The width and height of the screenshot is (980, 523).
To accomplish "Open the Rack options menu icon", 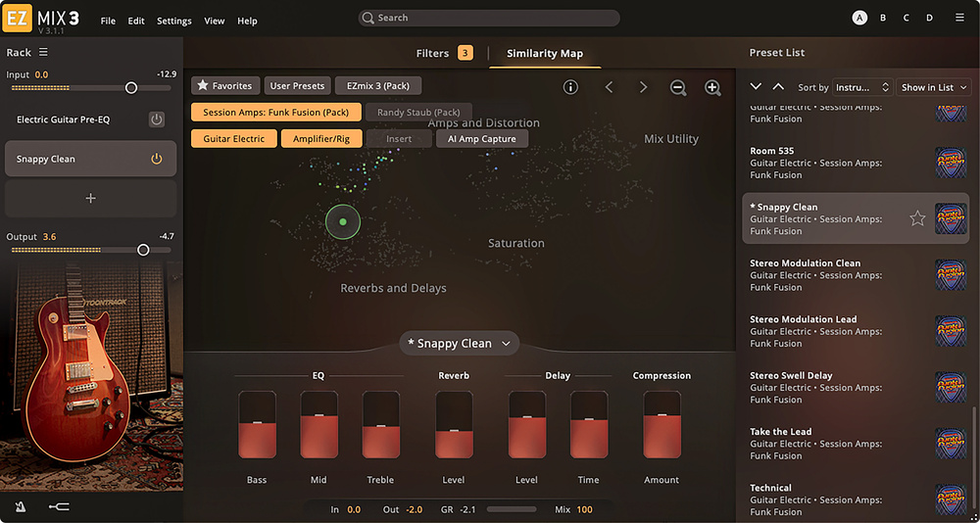I will (x=43, y=52).
